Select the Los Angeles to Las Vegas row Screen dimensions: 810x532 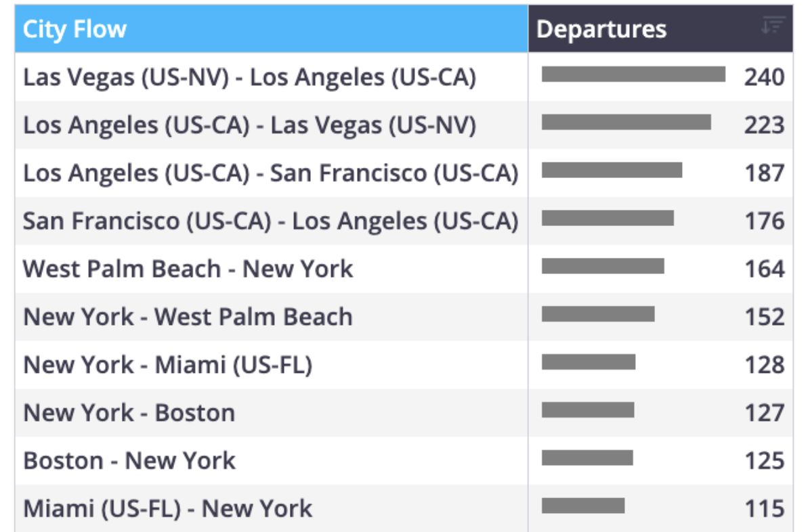click(404, 125)
